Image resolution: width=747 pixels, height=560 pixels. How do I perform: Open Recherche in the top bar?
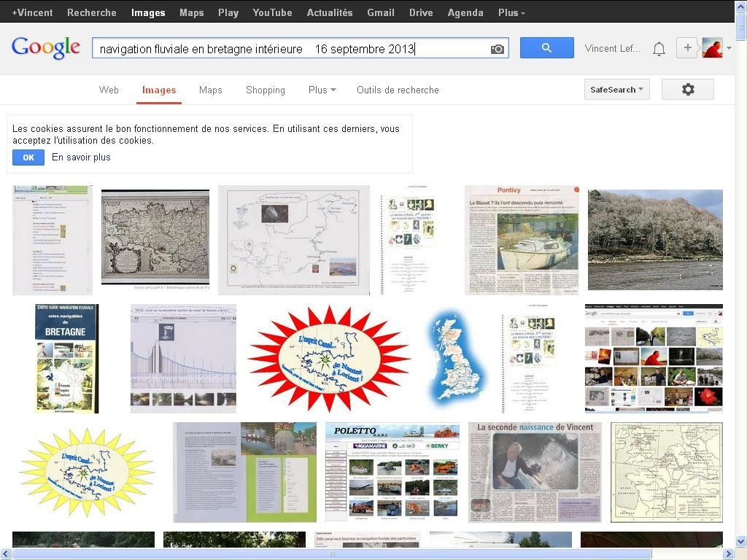pyautogui.click(x=91, y=13)
